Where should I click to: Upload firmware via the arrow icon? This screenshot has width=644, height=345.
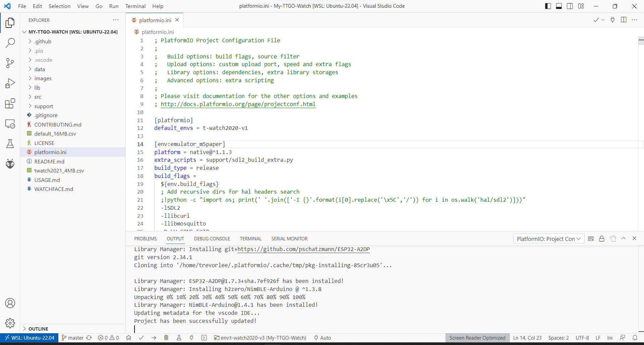coord(154,338)
